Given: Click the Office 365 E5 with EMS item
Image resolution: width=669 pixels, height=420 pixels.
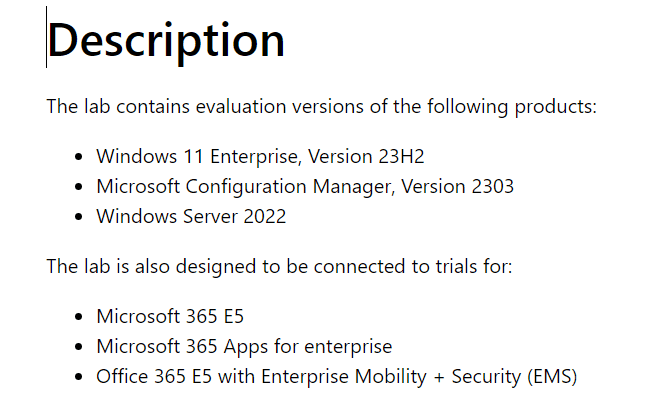Looking at the screenshot, I should tap(337, 377).
